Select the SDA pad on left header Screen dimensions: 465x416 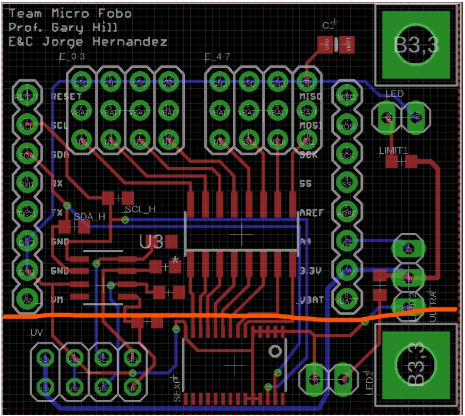tap(27, 155)
